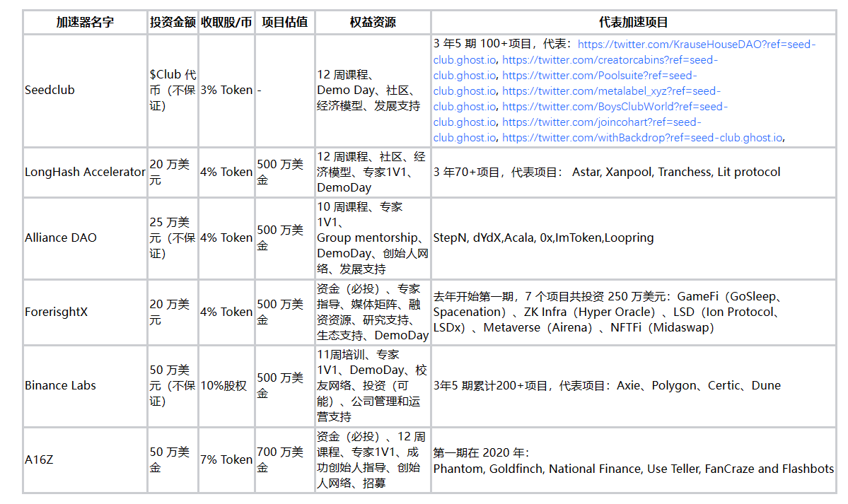Viewport: 848px width, 504px height.
Task: Click the $Club 代币（不保证）cell
Action: pyautogui.click(x=173, y=90)
